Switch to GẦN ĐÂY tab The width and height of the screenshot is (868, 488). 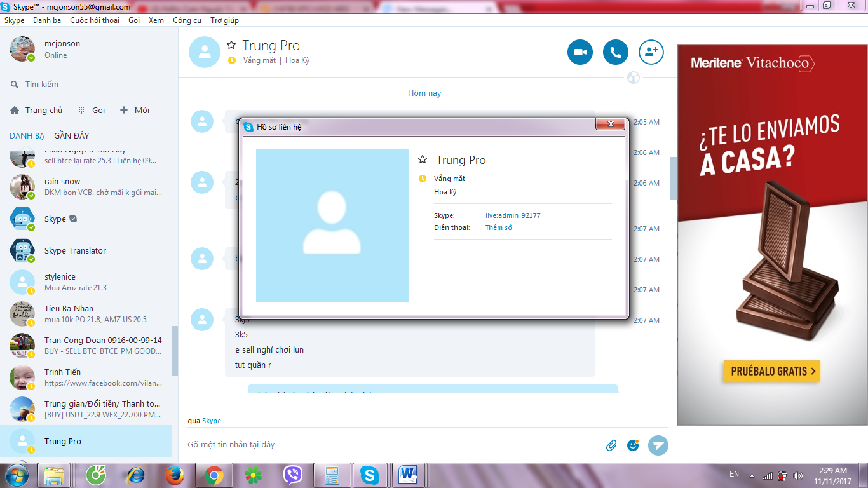(x=72, y=135)
